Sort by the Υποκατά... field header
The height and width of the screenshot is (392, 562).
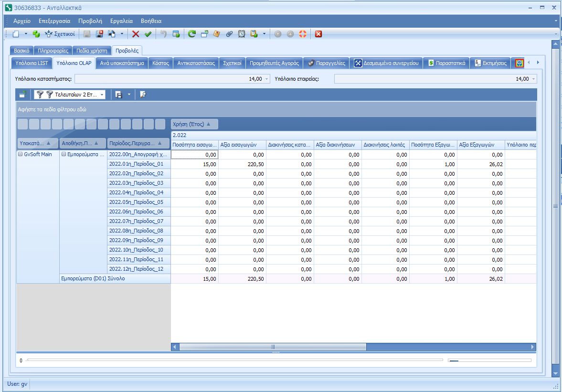38,143
